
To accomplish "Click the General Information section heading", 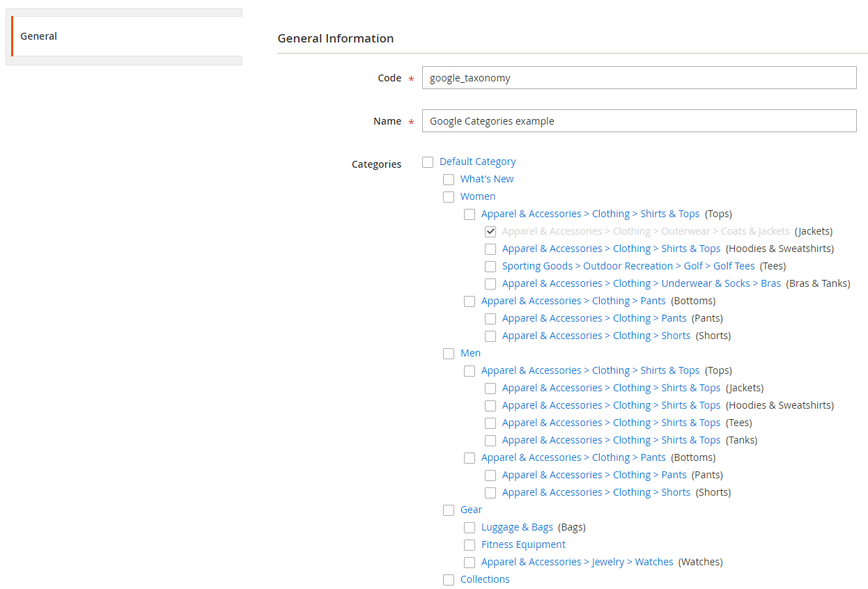I will coord(336,38).
